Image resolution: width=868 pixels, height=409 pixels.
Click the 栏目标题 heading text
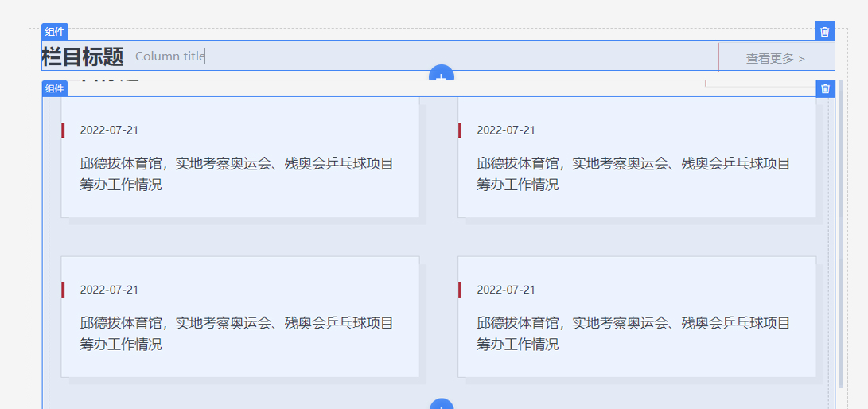83,56
